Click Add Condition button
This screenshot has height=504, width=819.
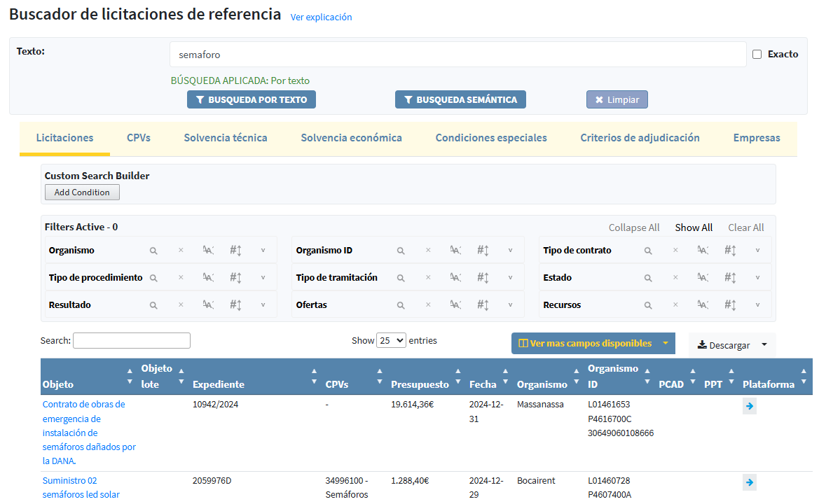pos(82,192)
